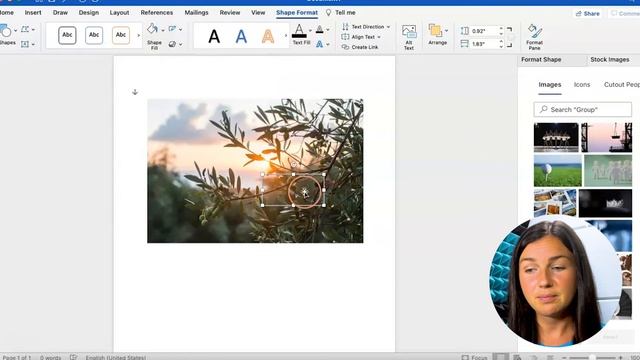Click the Draw Text Box icon

point(25,44)
